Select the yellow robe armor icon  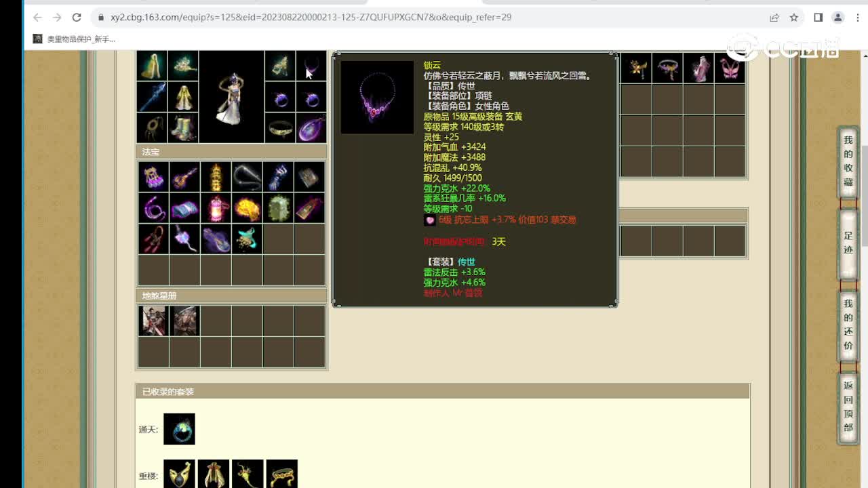[x=183, y=97]
